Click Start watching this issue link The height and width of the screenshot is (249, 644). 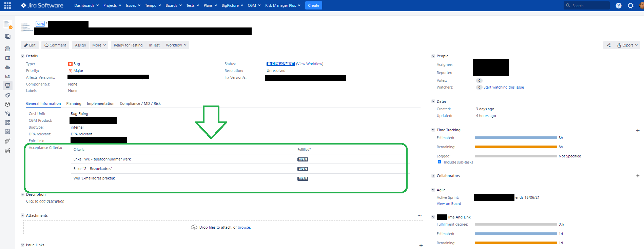[x=504, y=88]
